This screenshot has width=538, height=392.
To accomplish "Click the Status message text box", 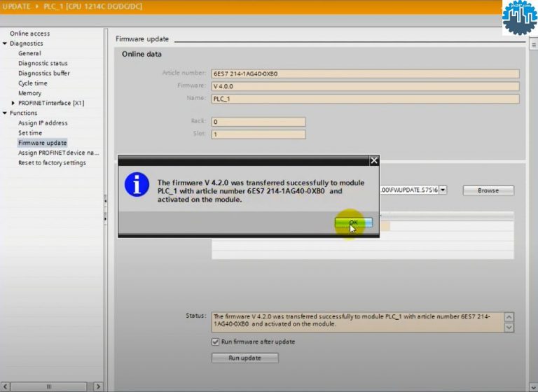I will point(359,322).
